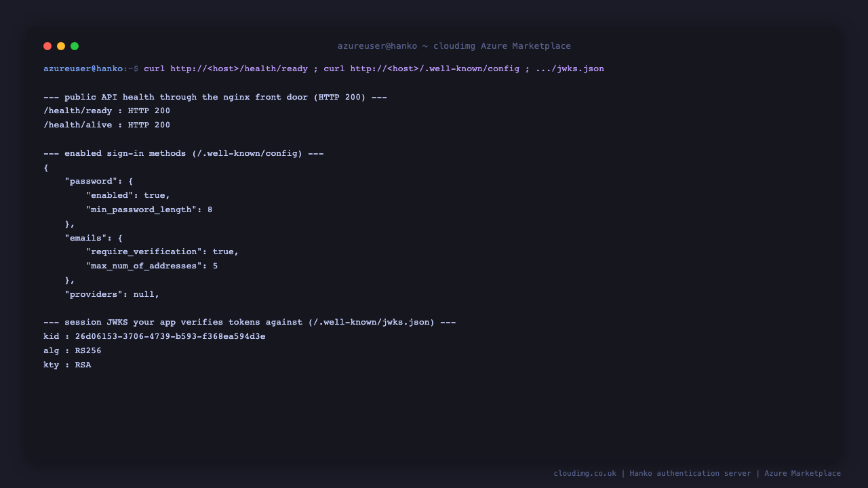Click the '"max_num_of_addresses": 5' line

(152, 266)
